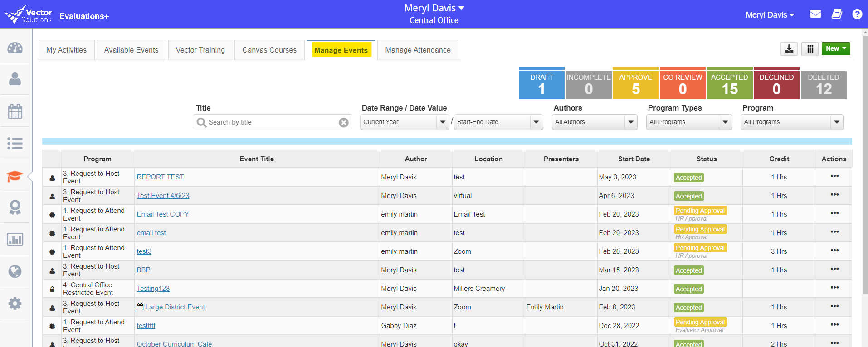Open actions ellipsis for Large District Event
The height and width of the screenshot is (347, 868).
834,306
